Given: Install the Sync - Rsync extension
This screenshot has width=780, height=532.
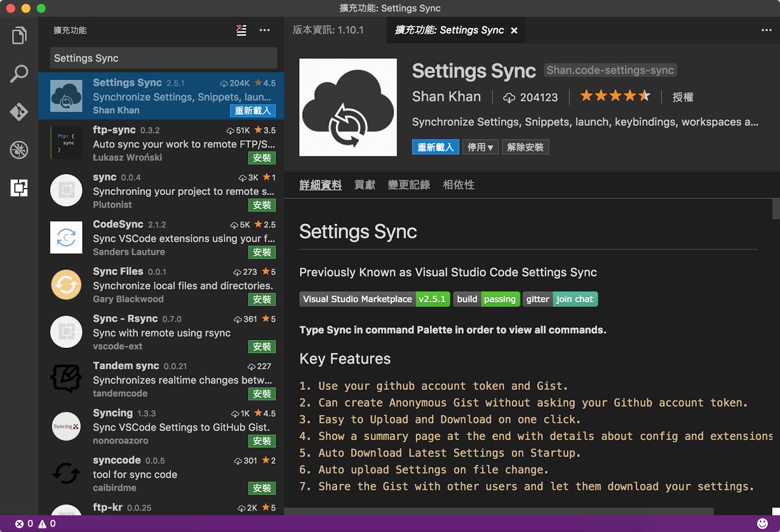Looking at the screenshot, I should pyautogui.click(x=262, y=346).
